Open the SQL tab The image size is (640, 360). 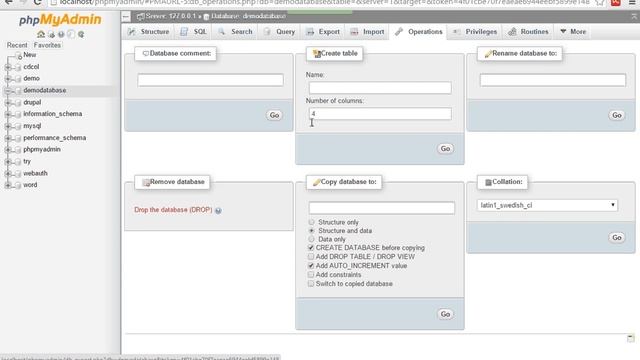click(x=193, y=32)
